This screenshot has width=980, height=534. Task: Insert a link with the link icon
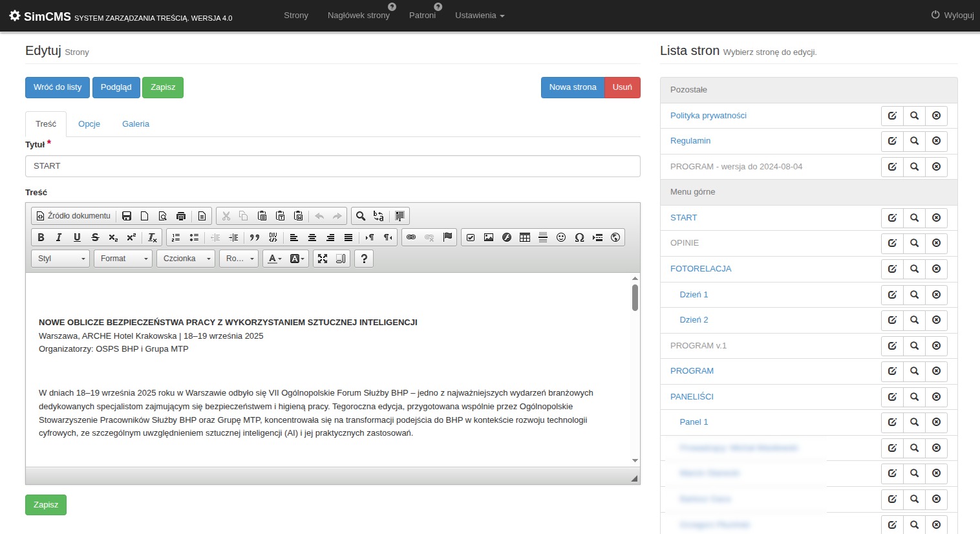click(x=411, y=237)
